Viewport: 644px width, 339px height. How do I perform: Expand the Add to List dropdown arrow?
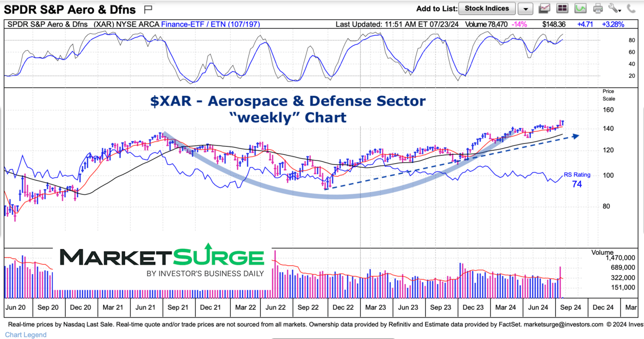pos(525,8)
